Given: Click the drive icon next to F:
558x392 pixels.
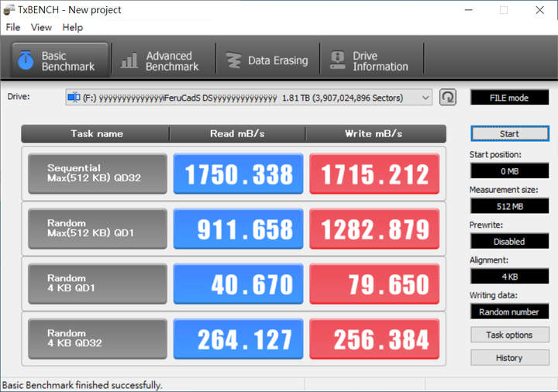Looking at the screenshot, I should [74, 97].
